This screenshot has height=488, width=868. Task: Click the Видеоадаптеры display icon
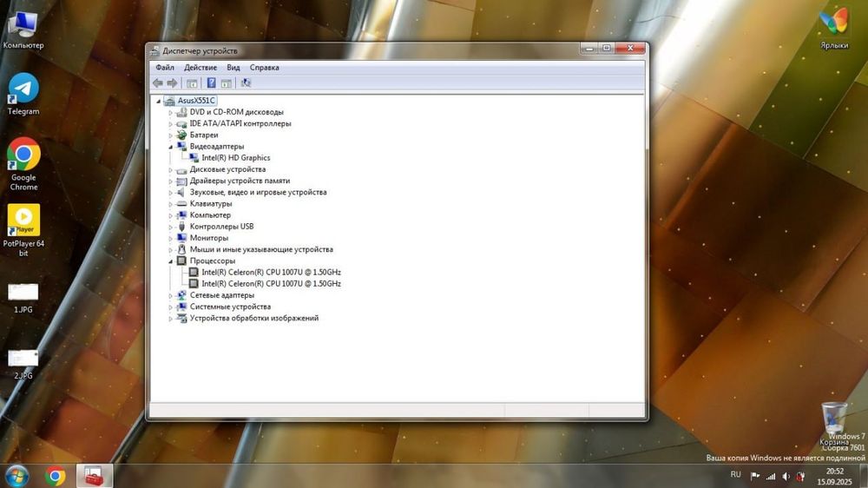tap(181, 146)
